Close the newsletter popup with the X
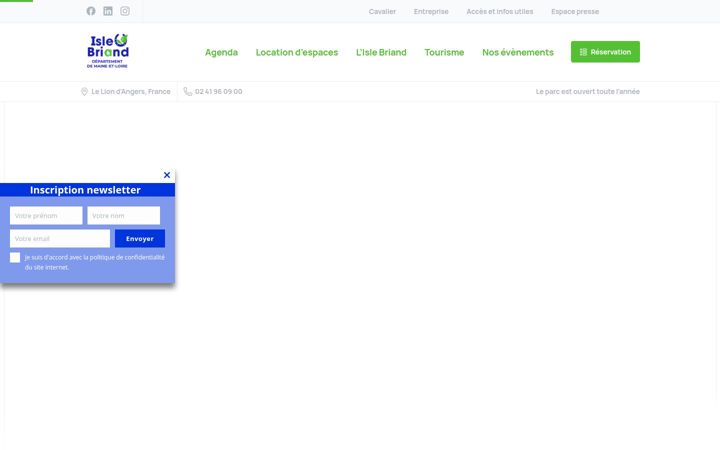Viewport: 720px width, 450px height. click(x=167, y=175)
